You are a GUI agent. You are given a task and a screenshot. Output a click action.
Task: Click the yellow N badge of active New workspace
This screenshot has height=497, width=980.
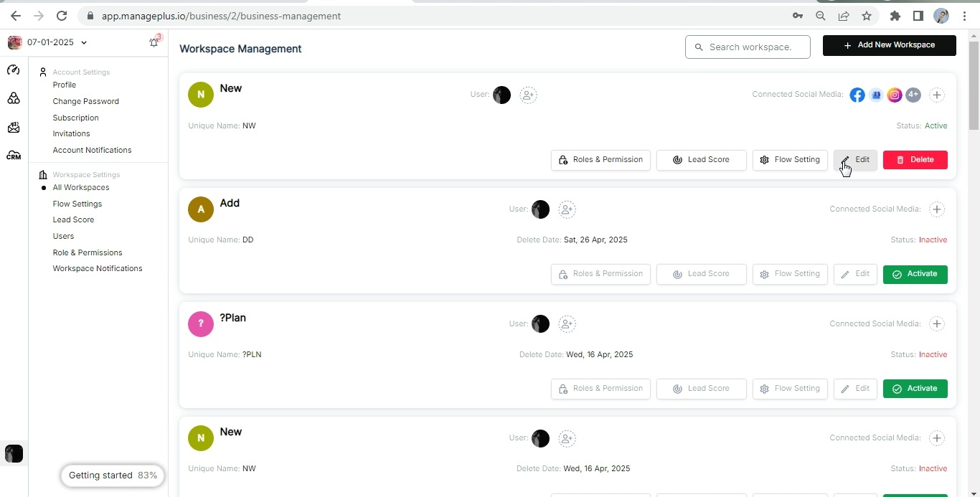pos(201,95)
